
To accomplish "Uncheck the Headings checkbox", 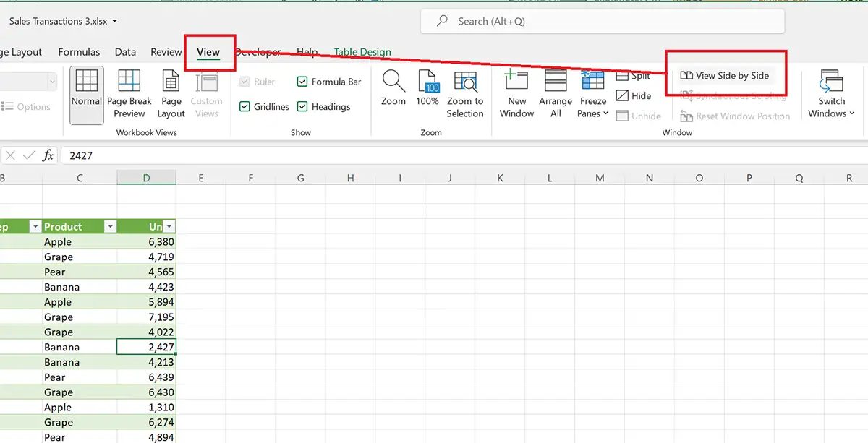I will (302, 106).
